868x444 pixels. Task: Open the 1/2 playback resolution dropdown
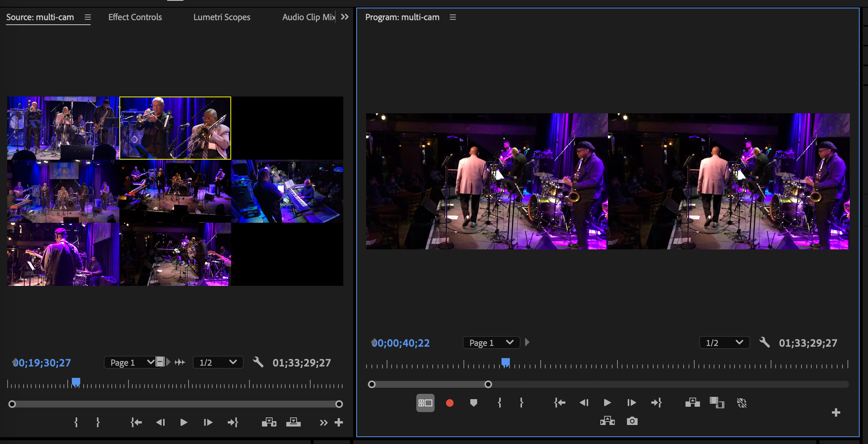tap(724, 343)
